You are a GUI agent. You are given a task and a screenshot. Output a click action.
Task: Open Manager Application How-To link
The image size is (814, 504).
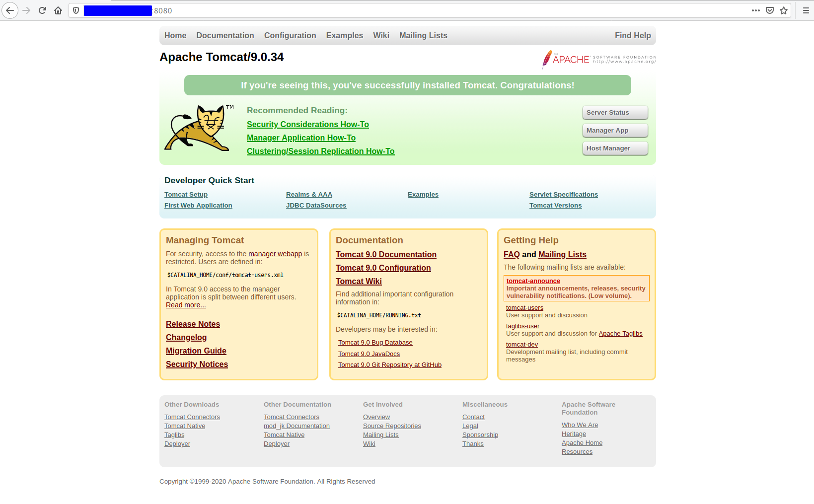tap(301, 138)
